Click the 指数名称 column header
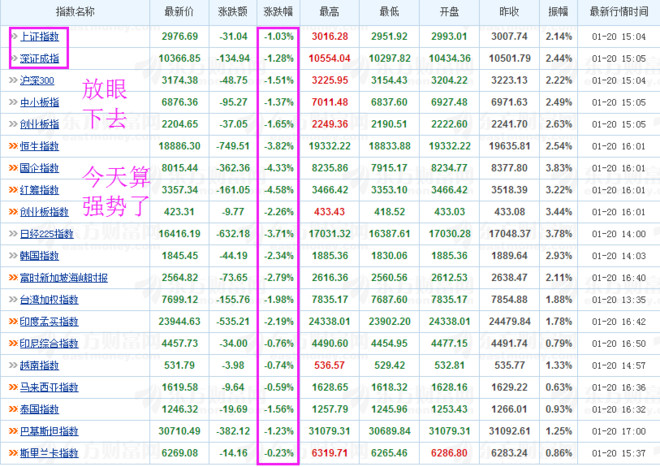The height and width of the screenshot is (467, 660). coord(75,12)
